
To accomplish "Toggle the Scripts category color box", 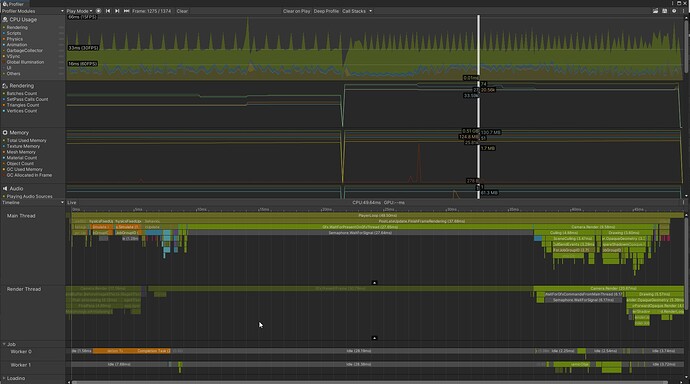I will 4,33.
